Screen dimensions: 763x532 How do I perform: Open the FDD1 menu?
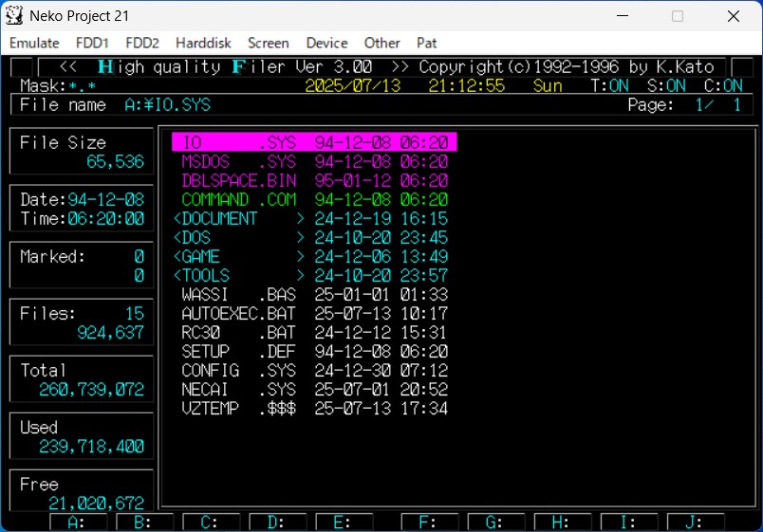93,43
